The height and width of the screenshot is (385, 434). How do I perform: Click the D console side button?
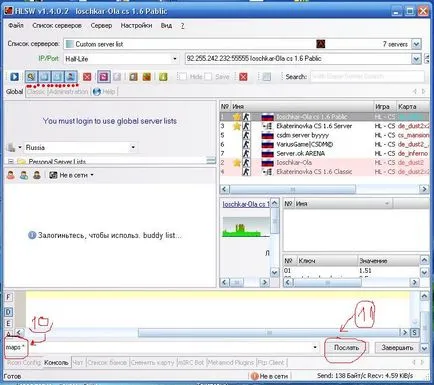tap(9, 312)
